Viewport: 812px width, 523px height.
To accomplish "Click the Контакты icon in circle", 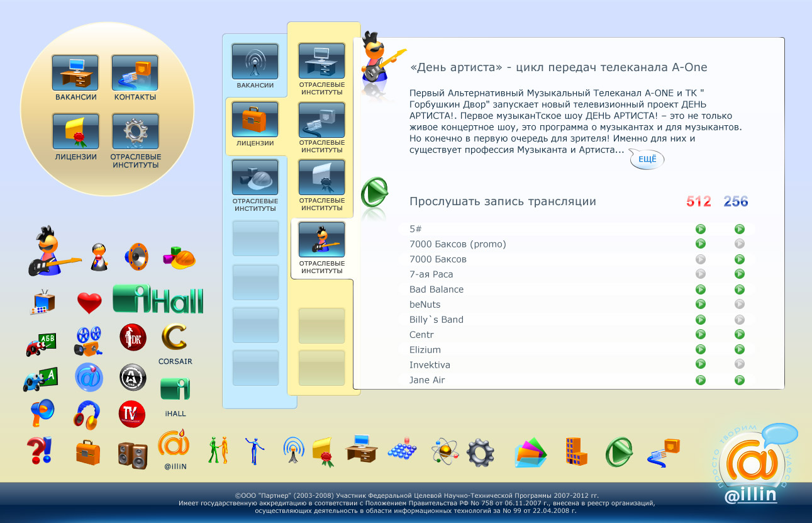I will 135,73.
